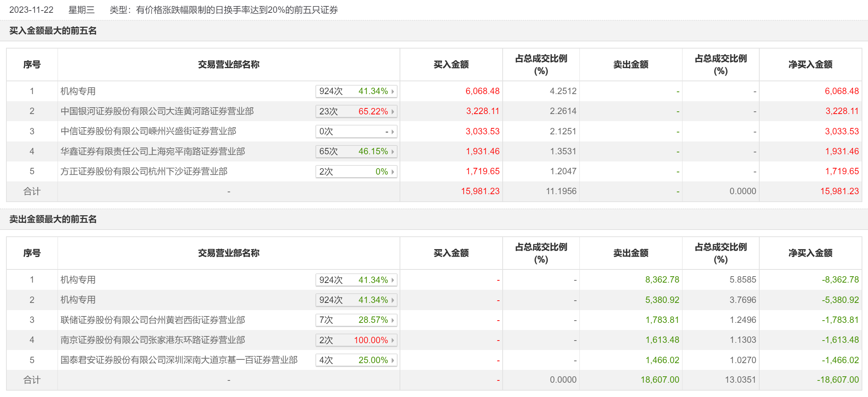
Task: Click 净买入金额 header in sell table
Action: coord(810,253)
